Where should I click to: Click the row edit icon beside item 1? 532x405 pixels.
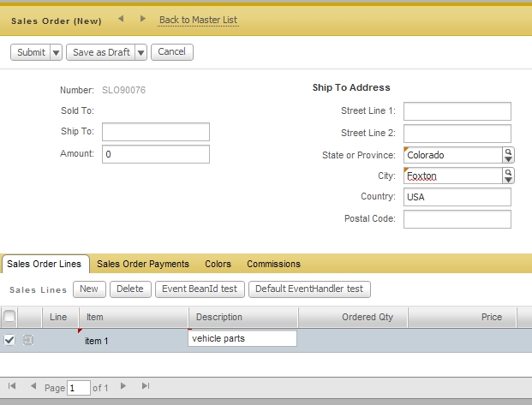[28, 340]
